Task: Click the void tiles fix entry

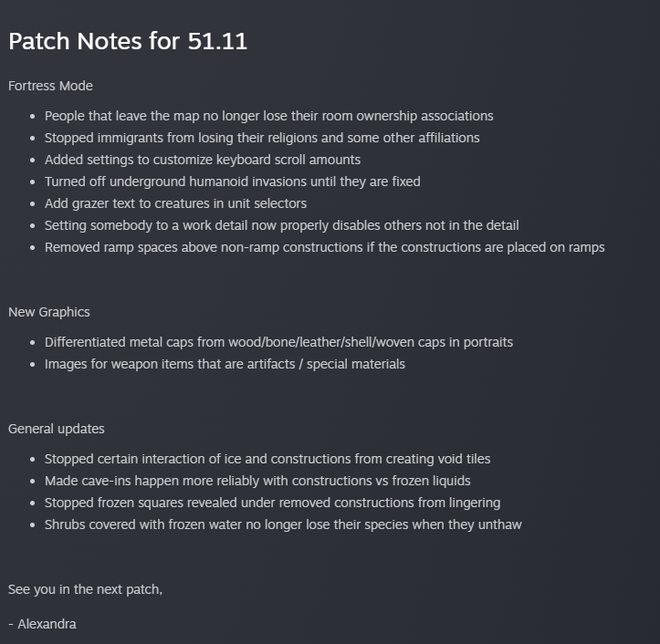Action: (267, 459)
